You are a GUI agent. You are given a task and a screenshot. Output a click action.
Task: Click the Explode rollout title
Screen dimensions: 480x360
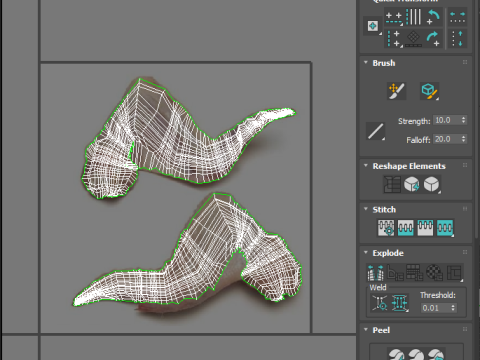click(388, 253)
